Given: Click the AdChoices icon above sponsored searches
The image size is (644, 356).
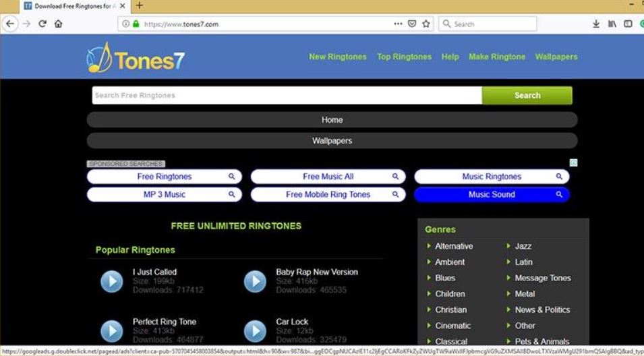Looking at the screenshot, I should (574, 163).
